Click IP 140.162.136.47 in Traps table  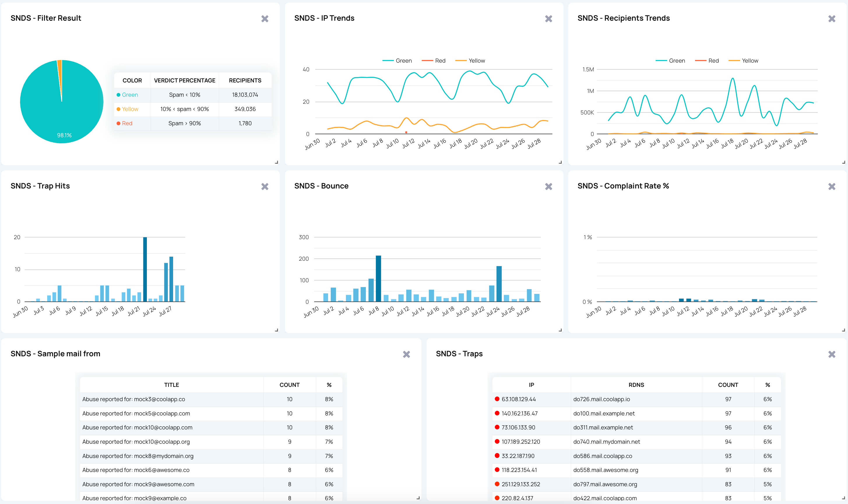pyautogui.click(x=520, y=413)
